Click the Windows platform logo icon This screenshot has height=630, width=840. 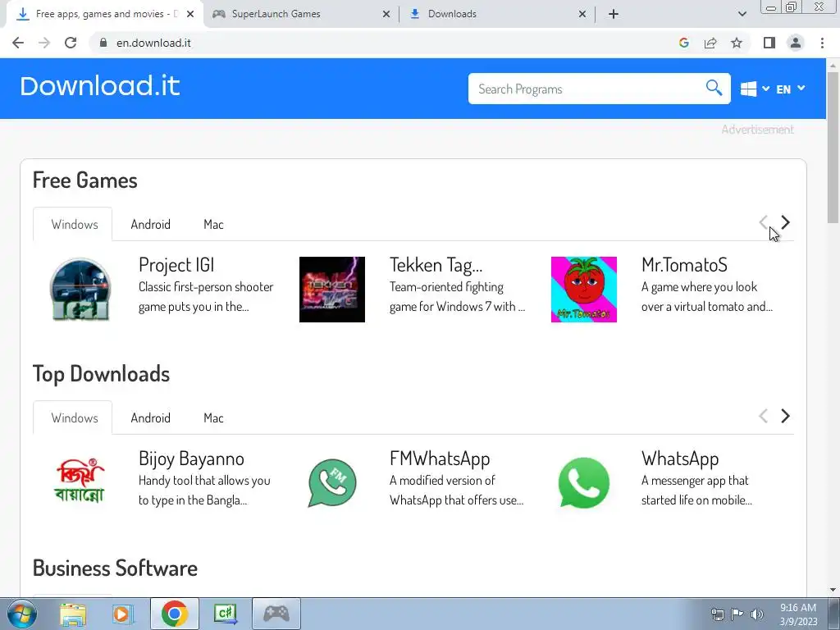coord(748,89)
